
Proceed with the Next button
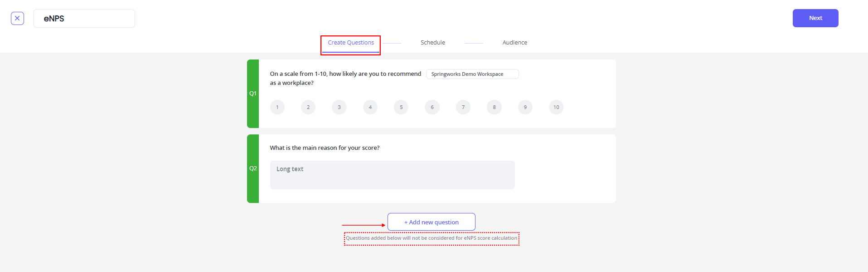(x=815, y=18)
